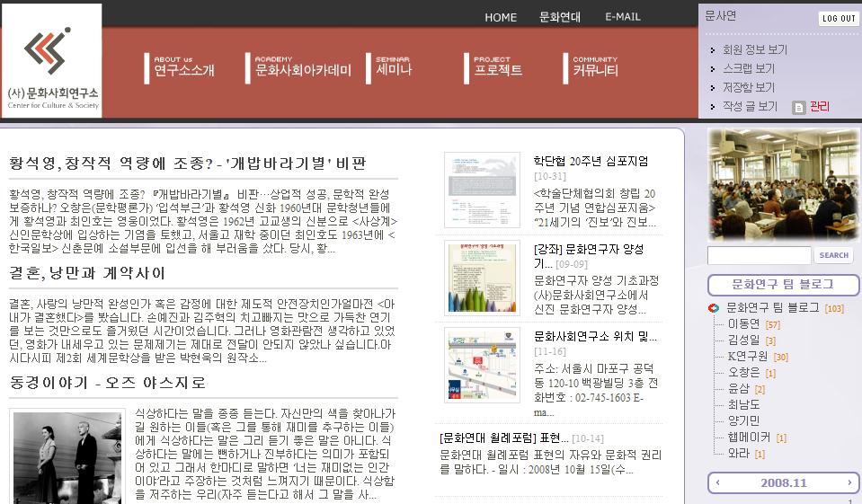Click the [11-16] date of location post

pyautogui.click(x=550, y=351)
